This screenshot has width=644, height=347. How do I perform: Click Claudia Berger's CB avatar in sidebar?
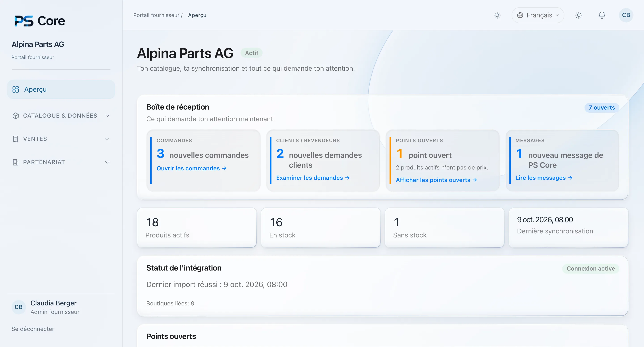(19, 307)
